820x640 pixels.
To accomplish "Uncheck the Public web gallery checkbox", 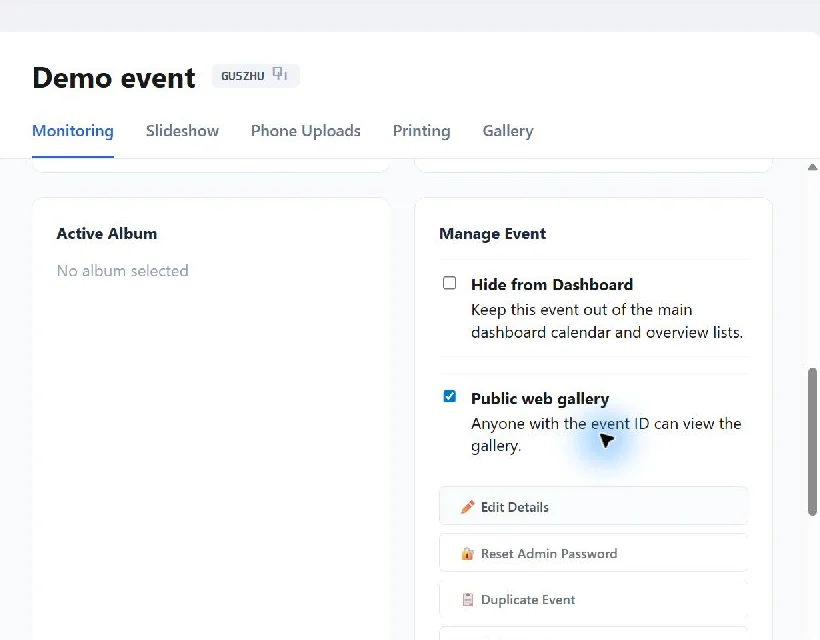I will [x=449, y=396].
